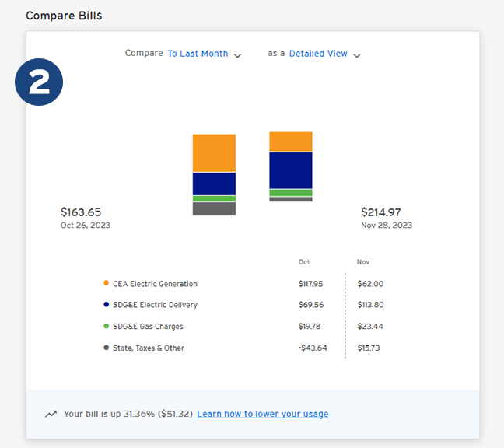Click the October navy bar segment
Screen dimensions: 504x448
214,184
